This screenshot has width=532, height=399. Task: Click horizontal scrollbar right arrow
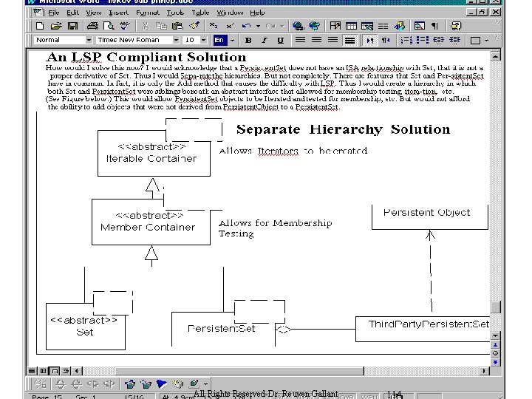click(x=485, y=371)
